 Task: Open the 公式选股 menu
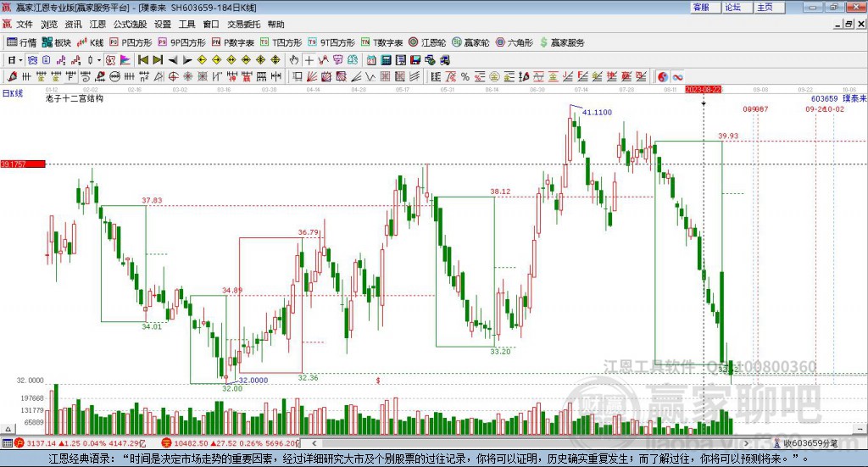tap(130, 25)
